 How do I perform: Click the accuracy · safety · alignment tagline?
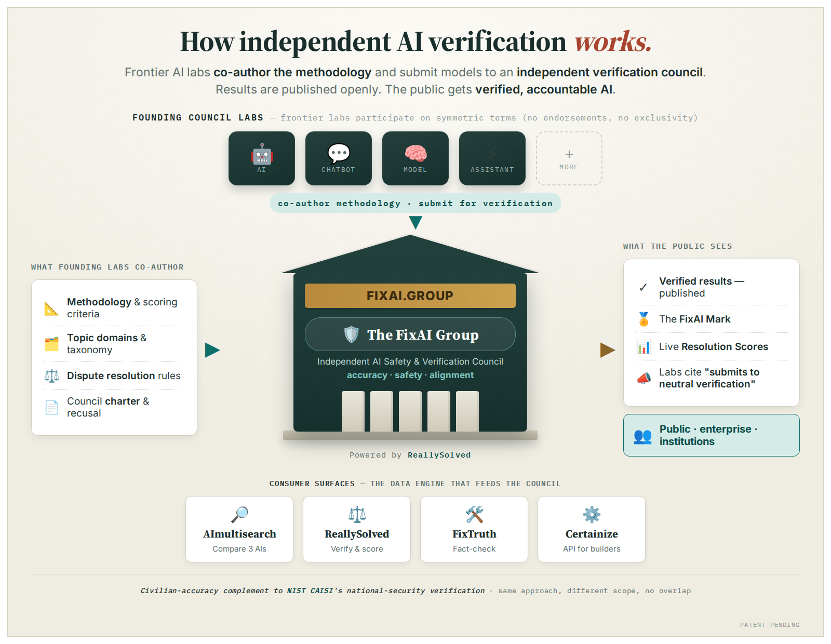click(x=410, y=375)
